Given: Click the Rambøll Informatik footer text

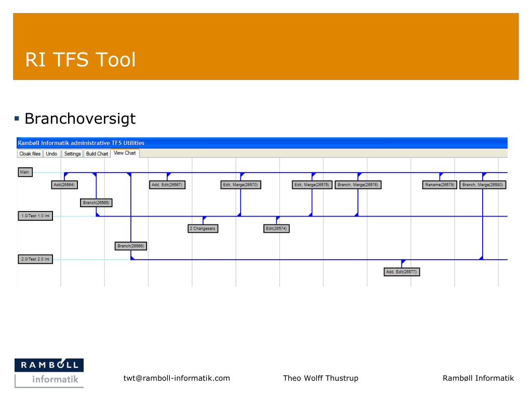Looking at the screenshot, I should click(478, 378).
